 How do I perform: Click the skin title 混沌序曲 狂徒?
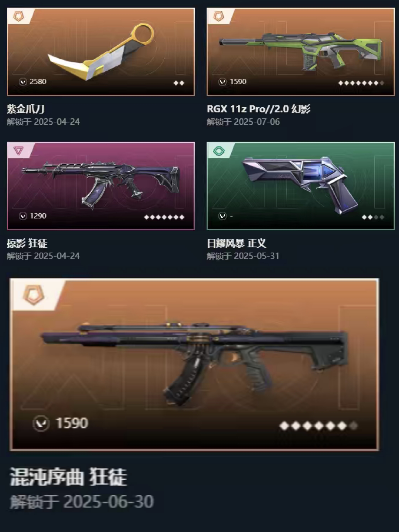68,477
